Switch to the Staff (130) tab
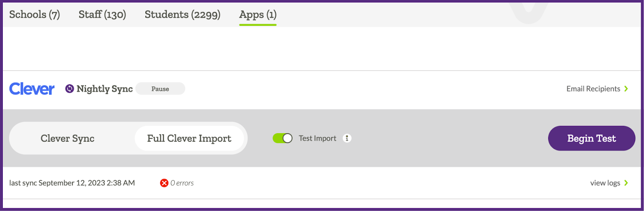This screenshot has width=644, height=211. coord(102,15)
